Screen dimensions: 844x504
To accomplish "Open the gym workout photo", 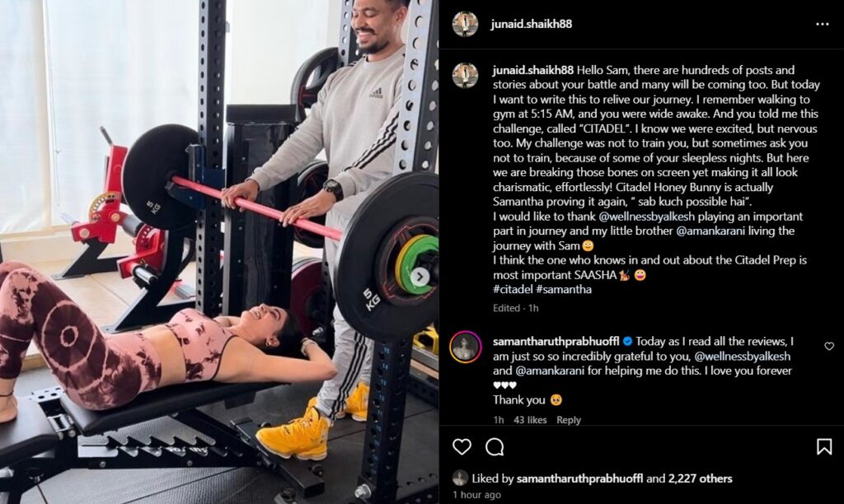I will 219,252.
